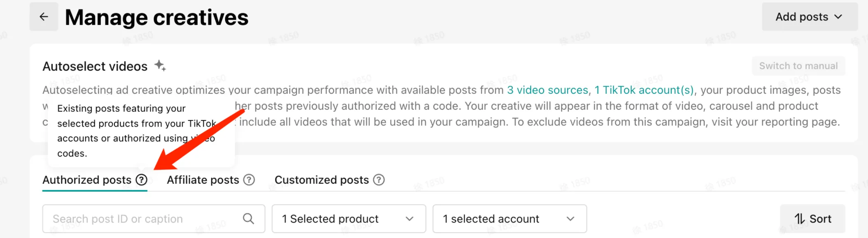Screen dimensions: 868x238
Task: Click the sparkle icon beside Autoselect videos
Action: [x=160, y=65]
